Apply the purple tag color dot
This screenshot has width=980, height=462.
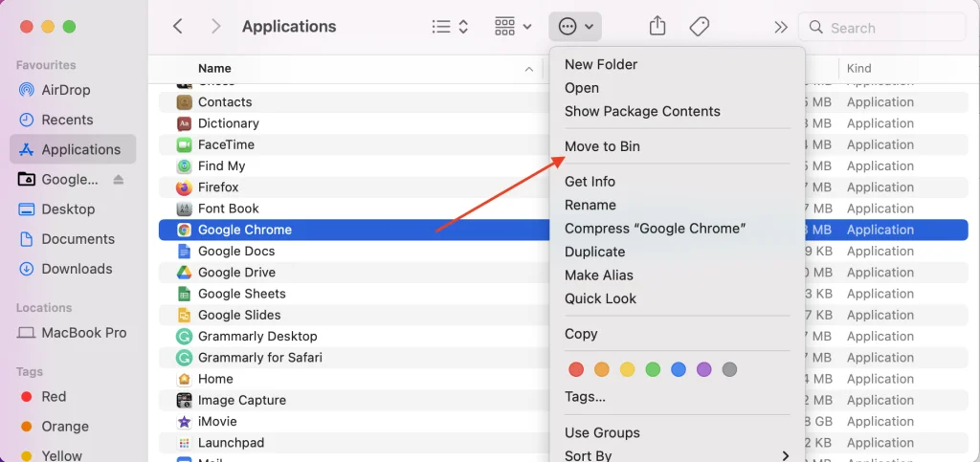click(704, 369)
